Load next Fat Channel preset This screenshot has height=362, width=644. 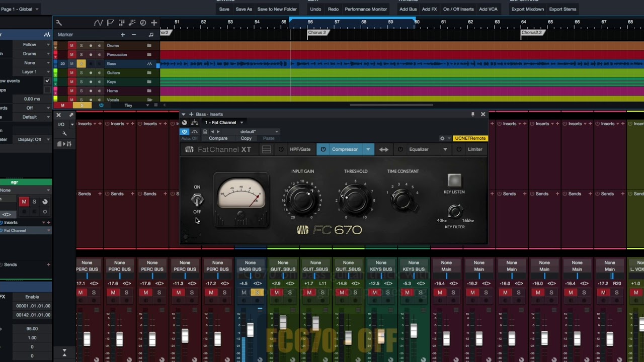[x=218, y=132]
